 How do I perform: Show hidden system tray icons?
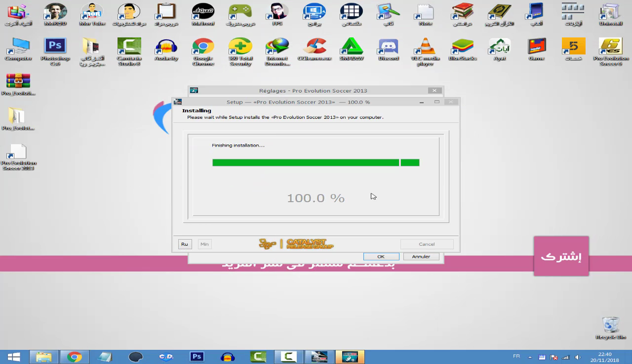[x=530, y=357]
